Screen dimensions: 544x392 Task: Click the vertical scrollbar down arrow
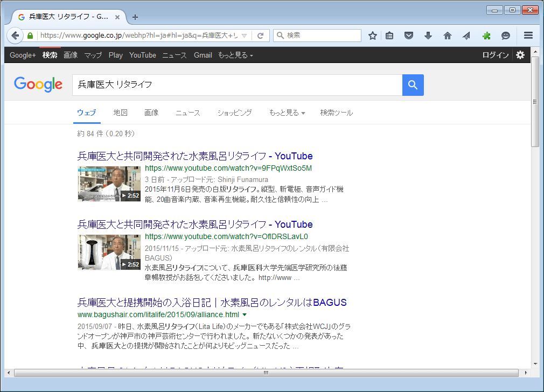(535, 364)
